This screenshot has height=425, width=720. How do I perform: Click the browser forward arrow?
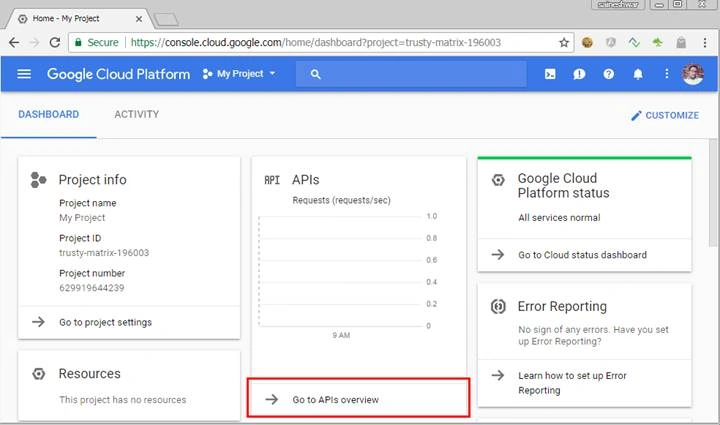coord(34,43)
